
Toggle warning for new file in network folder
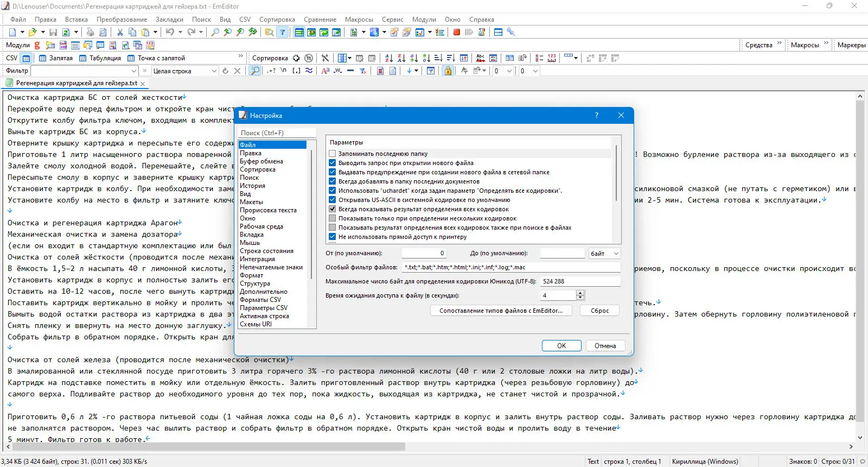(333, 172)
